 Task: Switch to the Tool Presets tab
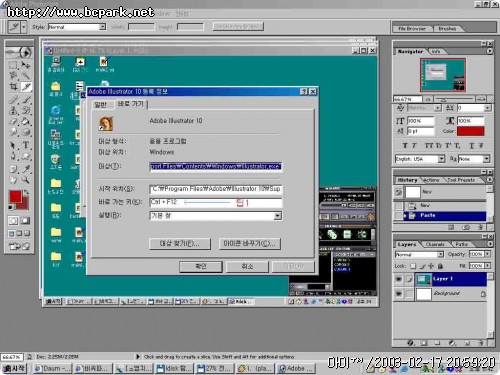pyautogui.click(x=461, y=180)
